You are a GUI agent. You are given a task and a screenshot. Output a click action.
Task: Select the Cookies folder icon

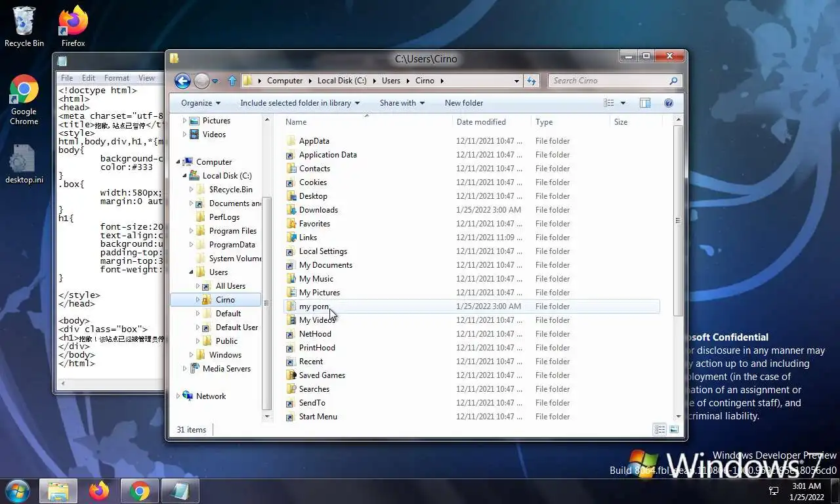291,182
